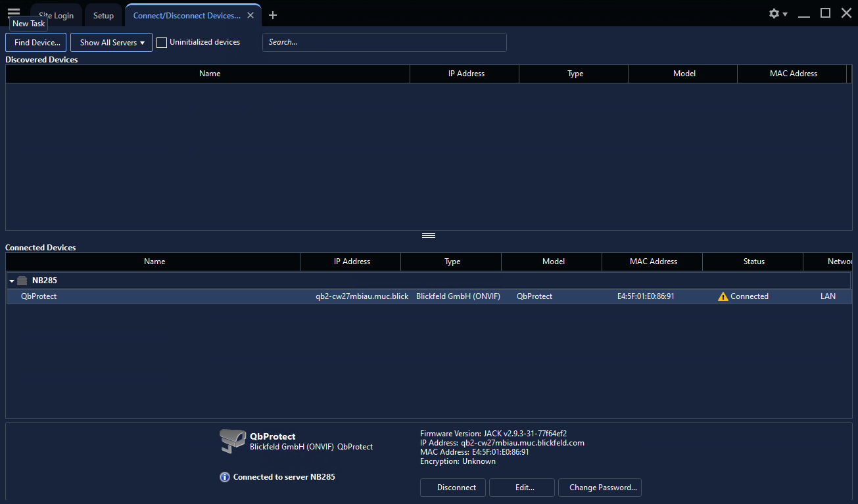
Task: Click the Change Password button
Action: click(x=600, y=488)
